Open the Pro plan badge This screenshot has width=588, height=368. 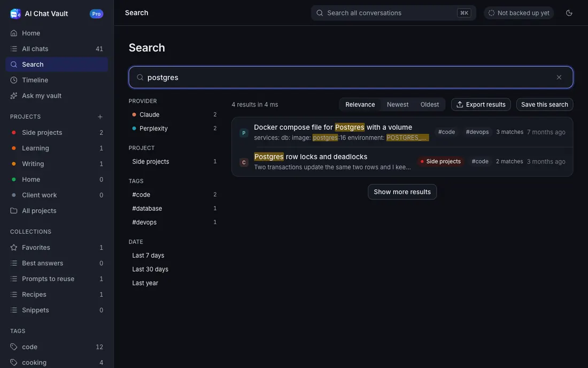click(x=96, y=13)
